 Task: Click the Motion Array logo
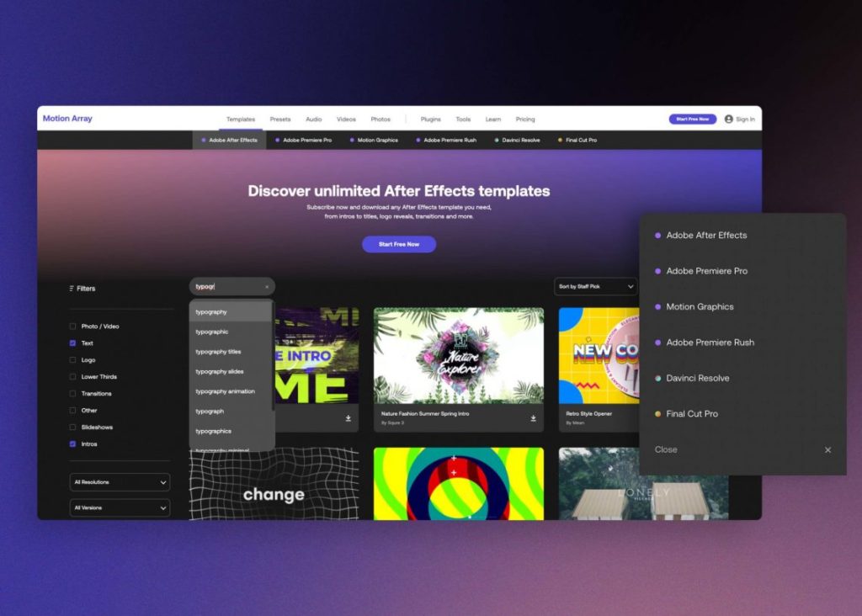tap(67, 119)
